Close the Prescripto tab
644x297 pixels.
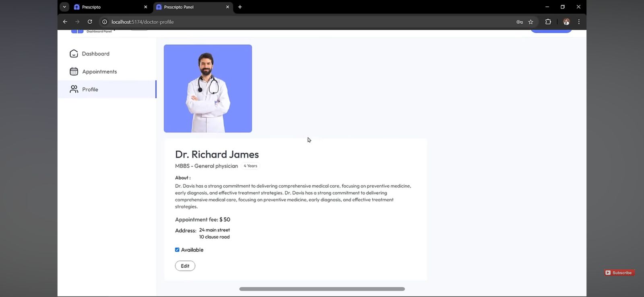(146, 7)
